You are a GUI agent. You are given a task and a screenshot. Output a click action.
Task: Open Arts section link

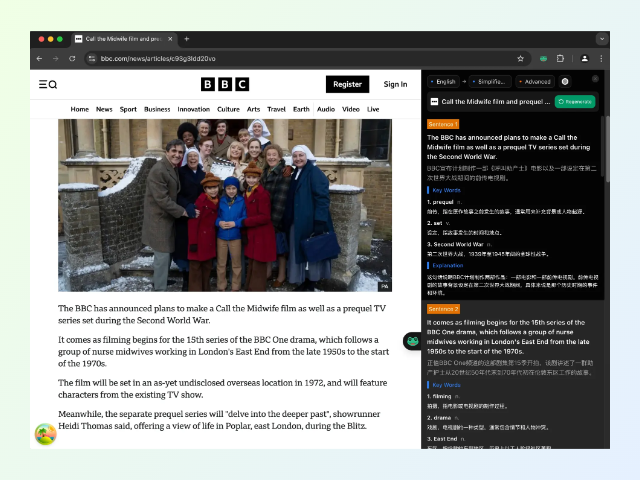click(253, 109)
